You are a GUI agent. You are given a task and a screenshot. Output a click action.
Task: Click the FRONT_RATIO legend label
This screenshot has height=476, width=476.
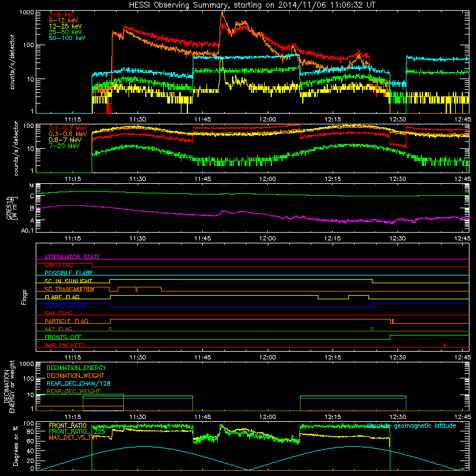point(68,425)
